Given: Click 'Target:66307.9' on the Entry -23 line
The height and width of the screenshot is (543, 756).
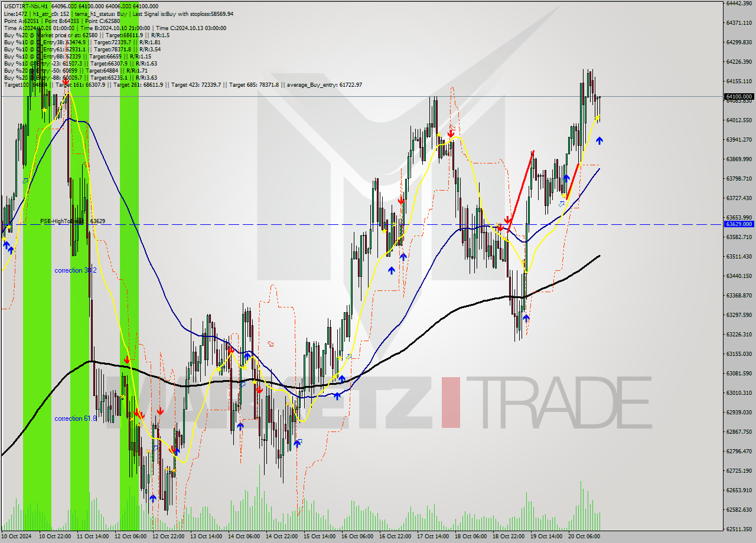Looking at the screenshot, I should (x=109, y=63).
